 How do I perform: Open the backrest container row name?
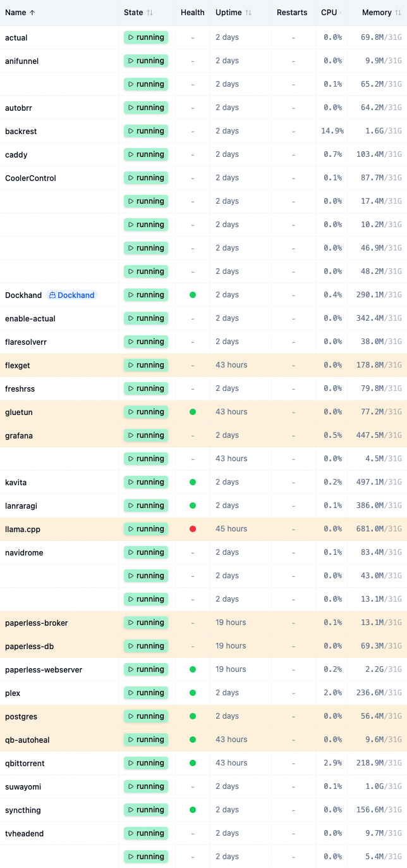pyautogui.click(x=21, y=132)
